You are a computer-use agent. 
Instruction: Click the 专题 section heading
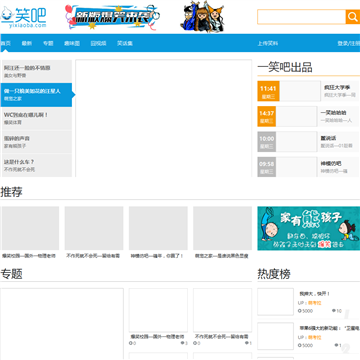click(11, 274)
